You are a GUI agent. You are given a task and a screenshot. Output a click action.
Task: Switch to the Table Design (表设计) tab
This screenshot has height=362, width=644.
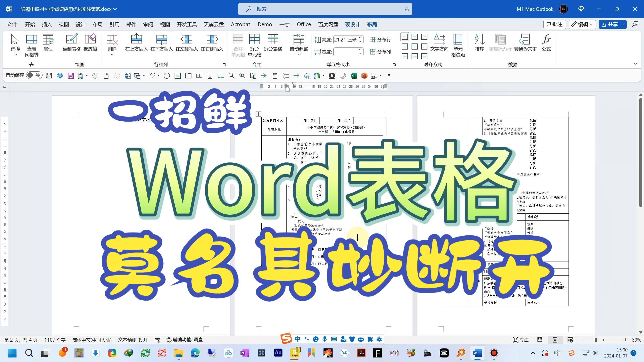[352, 24]
